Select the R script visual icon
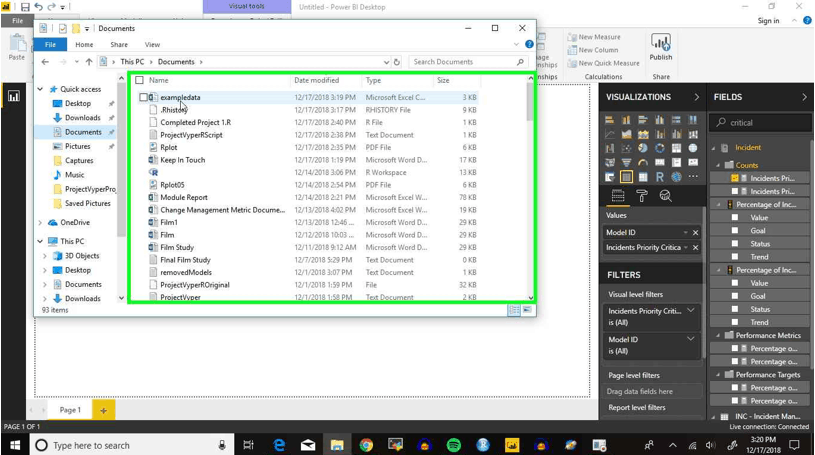815x455 pixels. click(660, 177)
